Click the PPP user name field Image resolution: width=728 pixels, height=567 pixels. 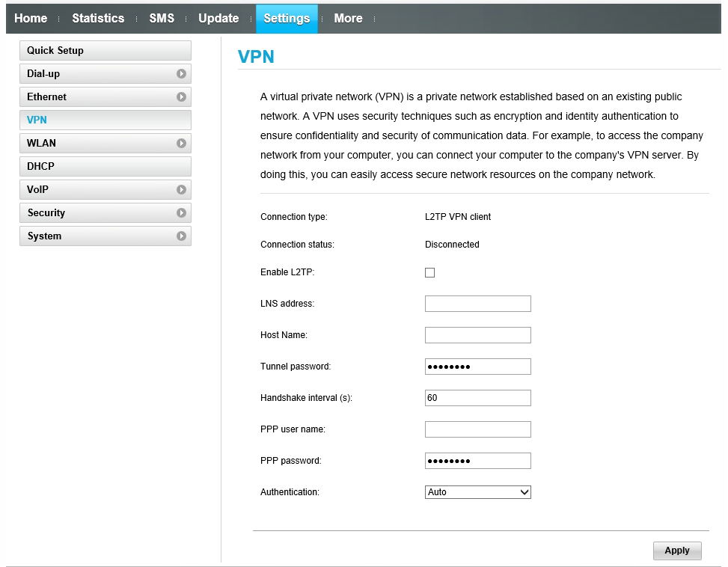click(478, 429)
